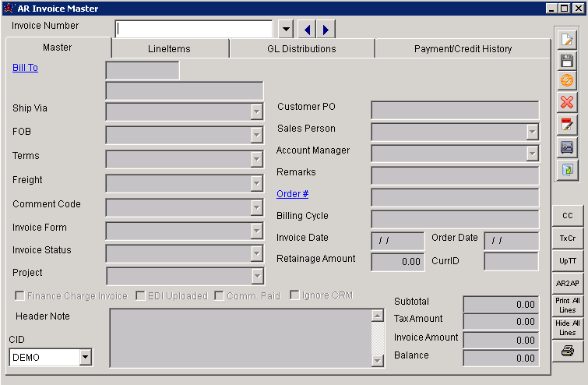Toggle the EDI Uploaded checkbox
588x385 pixels.
[141, 296]
